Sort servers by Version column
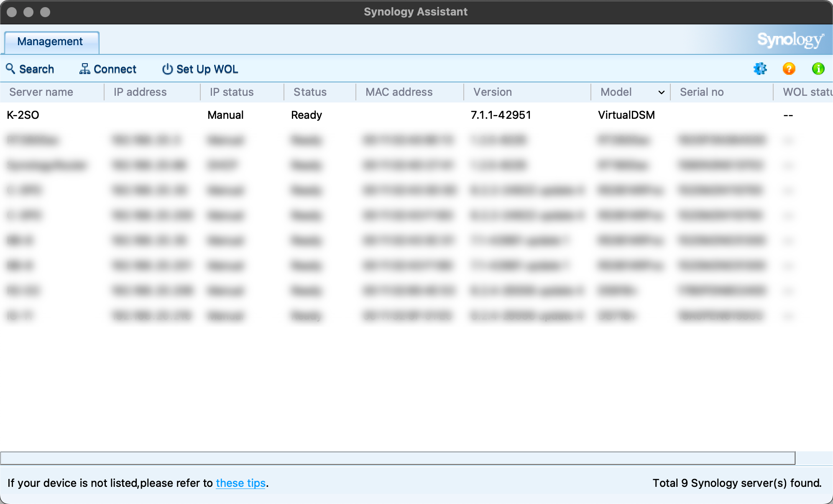Image resolution: width=833 pixels, height=504 pixels. click(492, 92)
